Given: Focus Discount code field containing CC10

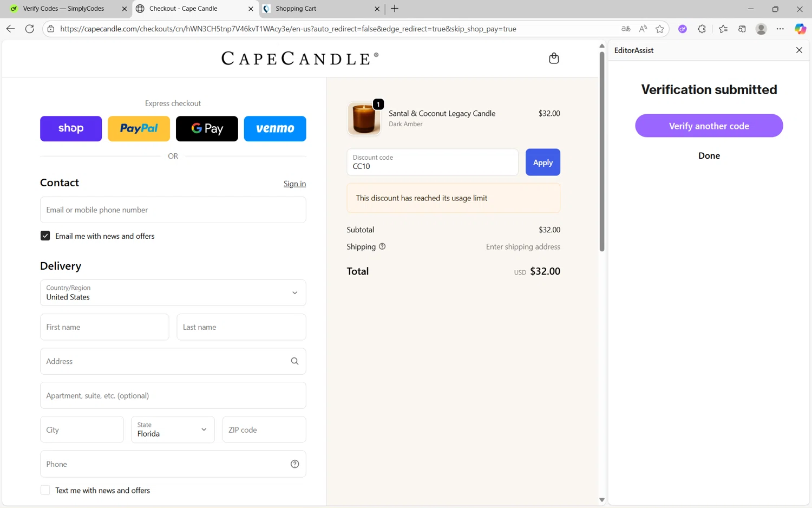Looking at the screenshot, I should 433,162.
